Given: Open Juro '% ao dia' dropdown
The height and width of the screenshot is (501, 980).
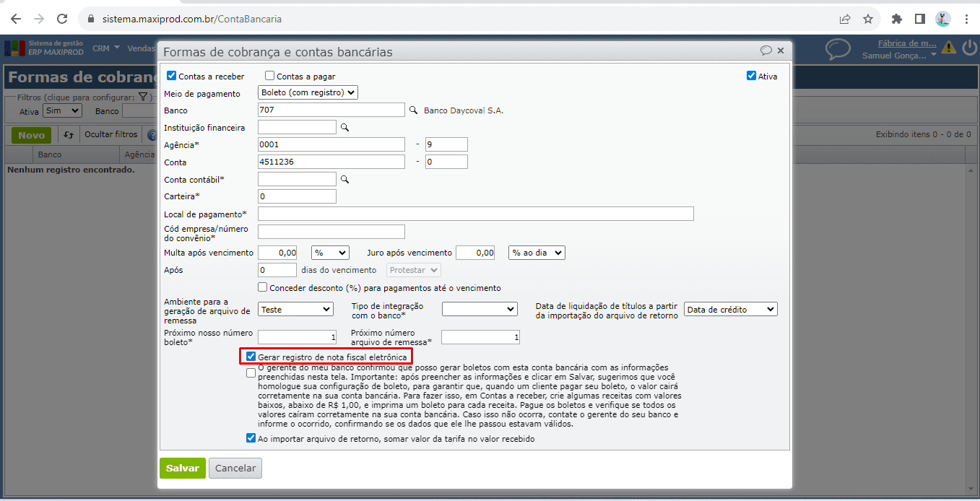Looking at the screenshot, I should (537, 253).
